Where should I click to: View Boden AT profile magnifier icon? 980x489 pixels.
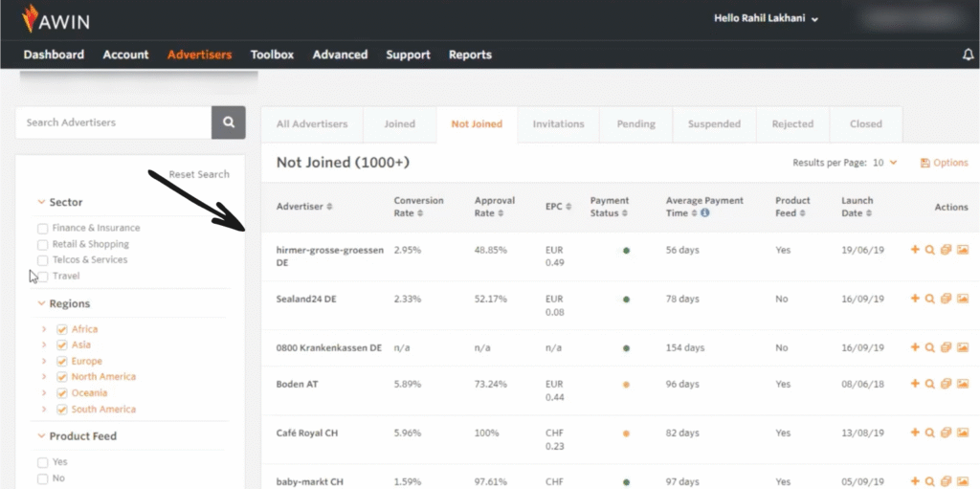[930, 384]
